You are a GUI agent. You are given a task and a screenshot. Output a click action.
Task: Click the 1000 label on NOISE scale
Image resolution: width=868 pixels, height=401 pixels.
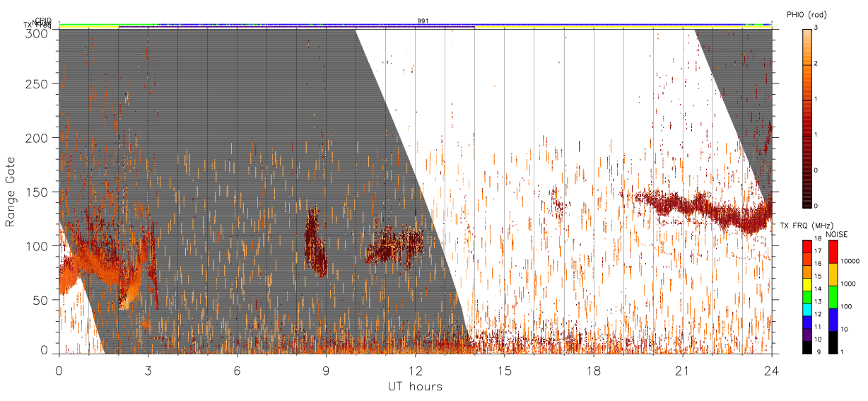847,284
